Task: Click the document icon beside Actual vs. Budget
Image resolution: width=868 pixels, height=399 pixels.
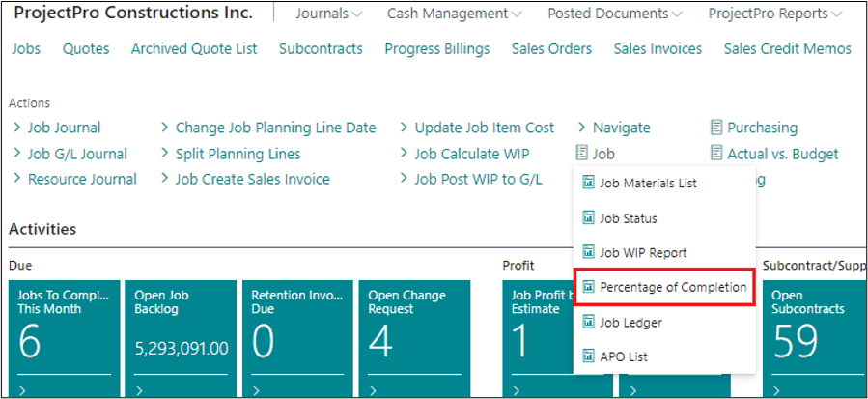Action: [x=715, y=154]
